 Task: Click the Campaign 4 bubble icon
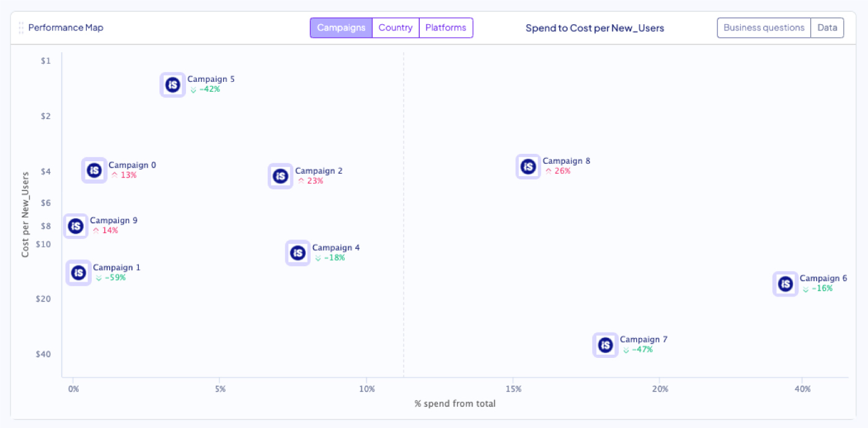pos(298,253)
